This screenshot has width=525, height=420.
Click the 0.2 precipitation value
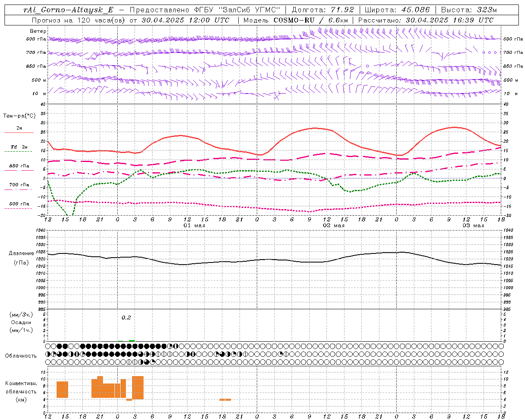pyautogui.click(x=126, y=318)
